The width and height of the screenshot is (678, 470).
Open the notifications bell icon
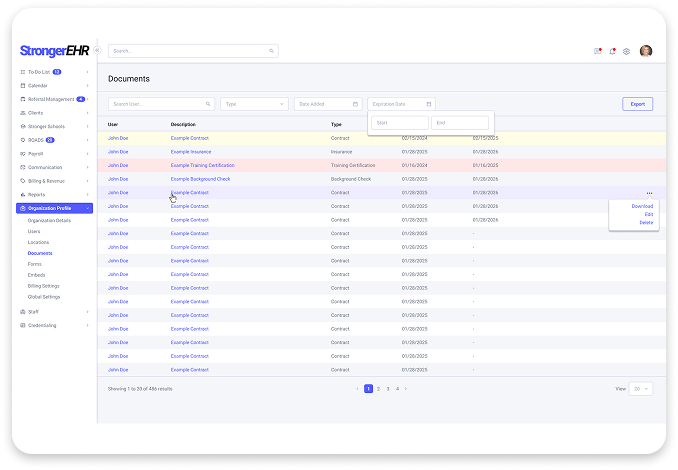point(612,51)
